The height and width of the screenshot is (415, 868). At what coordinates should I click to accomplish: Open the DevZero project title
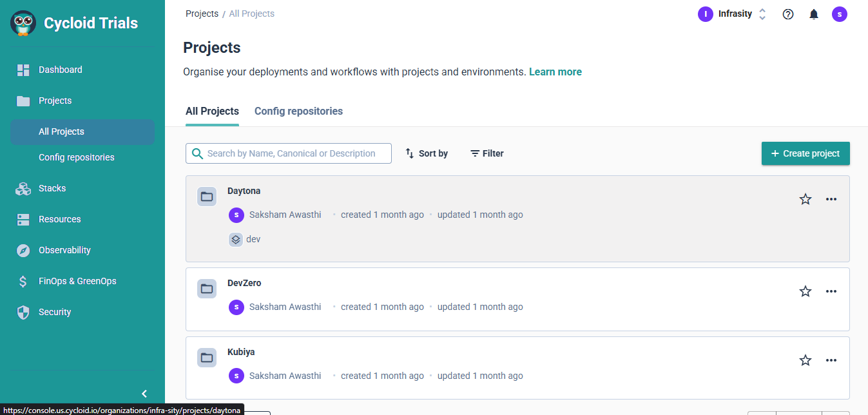pyautogui.click(x=244, y=283)
